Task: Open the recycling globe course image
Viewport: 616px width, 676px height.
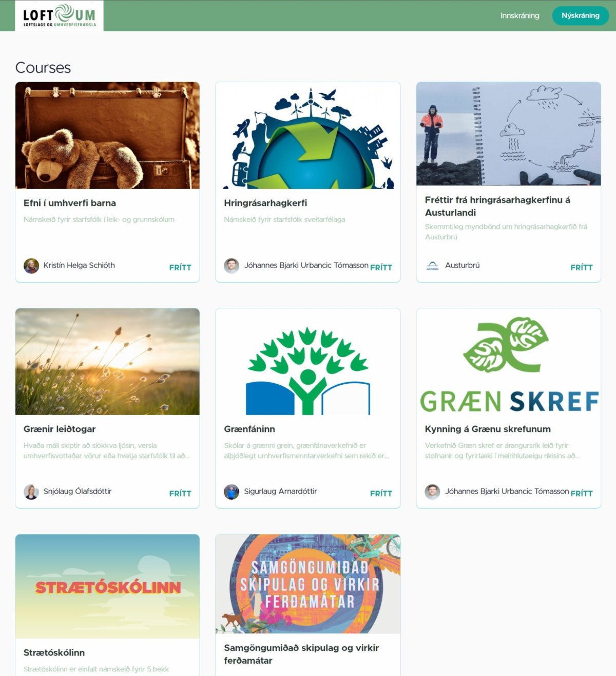Action: pyautogui.click(x=308, y=136)
